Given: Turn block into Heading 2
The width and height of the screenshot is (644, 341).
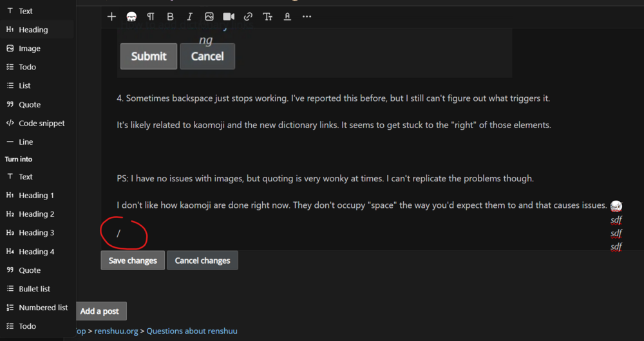Looking at the screenshot, I should coord(36,214).
